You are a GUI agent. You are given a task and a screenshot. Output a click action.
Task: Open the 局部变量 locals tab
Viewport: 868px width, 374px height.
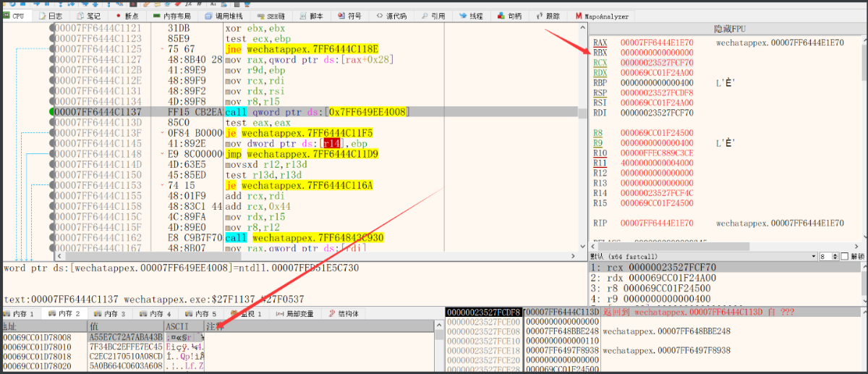click(296, 314)
